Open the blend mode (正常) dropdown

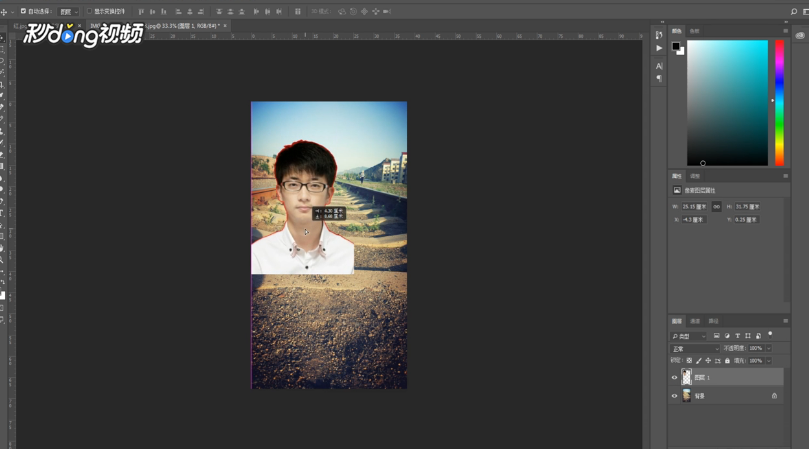pos(694,349)
